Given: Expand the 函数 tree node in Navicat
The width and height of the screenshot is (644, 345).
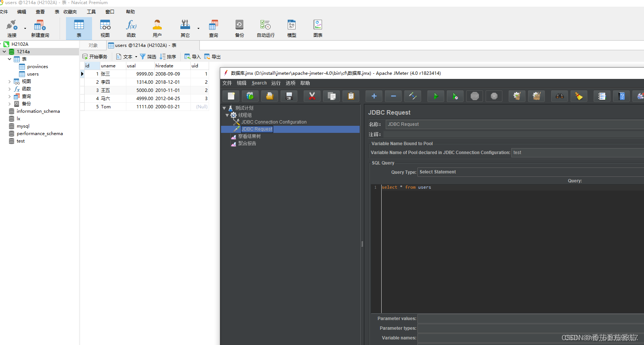Looking at the screenshot, I should point(10,89).
